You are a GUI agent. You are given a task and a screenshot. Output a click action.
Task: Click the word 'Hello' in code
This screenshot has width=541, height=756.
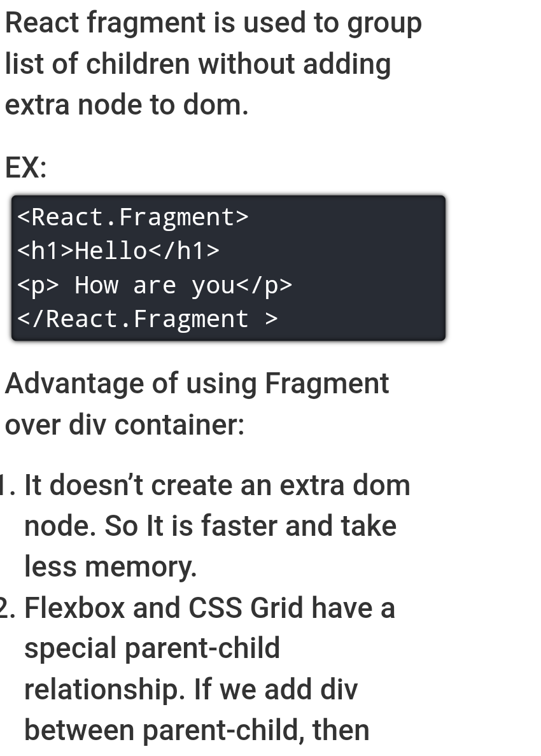coord(111,251)
